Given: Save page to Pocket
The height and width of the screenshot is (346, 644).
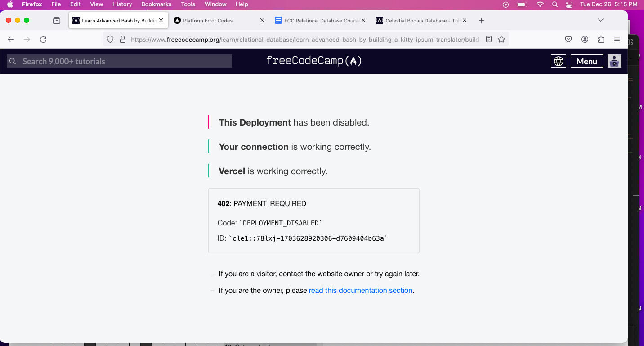Looking at the screenshot, I should pos(568,39).
